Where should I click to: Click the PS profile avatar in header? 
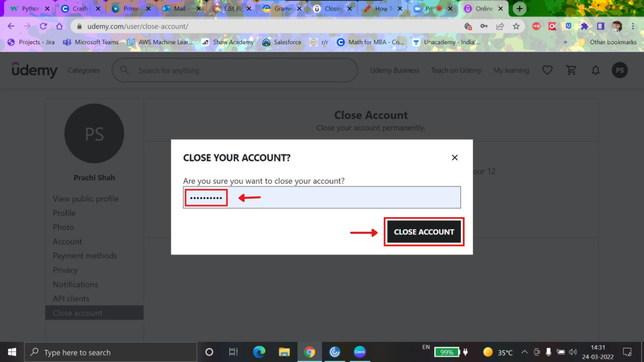tap(619, 70)
